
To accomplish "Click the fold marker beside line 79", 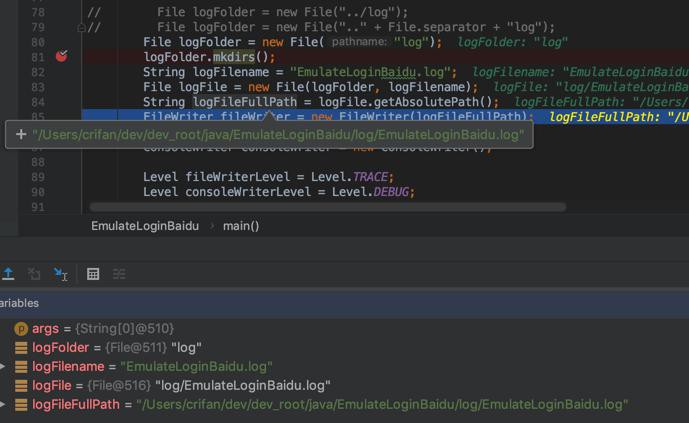I will 81,29.
